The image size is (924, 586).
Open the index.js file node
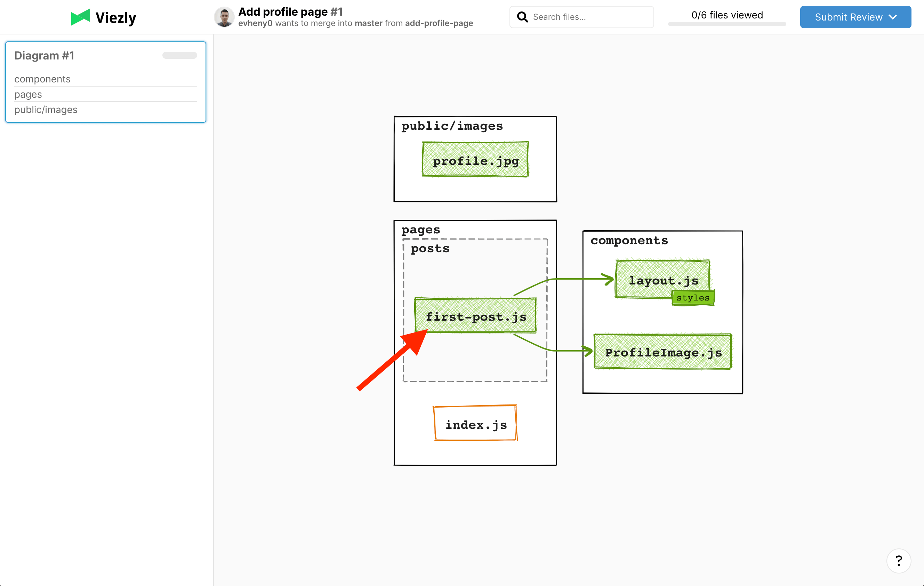pyautogui.click(x=475, y=424)
